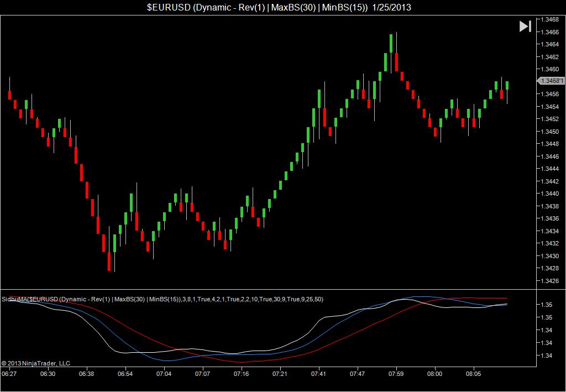Click price axis label 1.3450
The width and height of the screenshot is (566, 392).
pyautogui.click(x=550, y=132)
